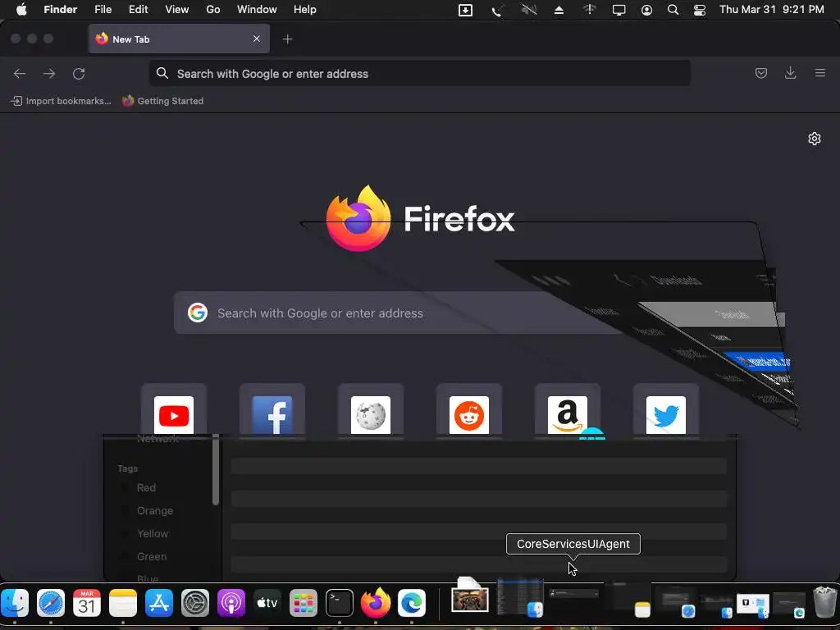Focus the address bar search field

[419, 73]
